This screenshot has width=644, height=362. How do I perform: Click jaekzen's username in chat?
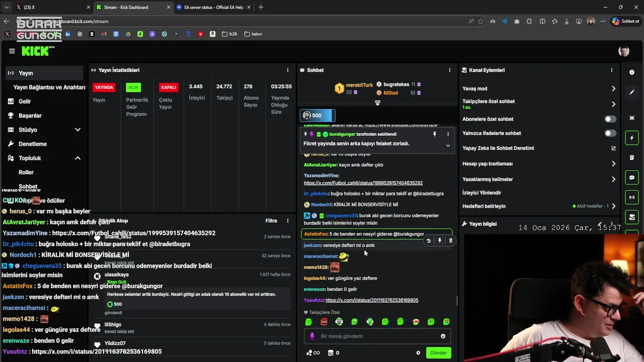(312, 245)
